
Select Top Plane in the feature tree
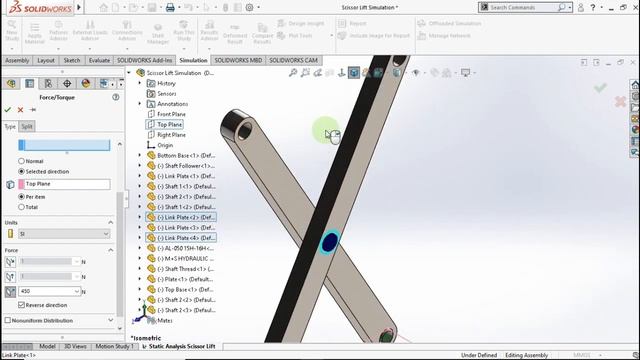coord(169,124)
